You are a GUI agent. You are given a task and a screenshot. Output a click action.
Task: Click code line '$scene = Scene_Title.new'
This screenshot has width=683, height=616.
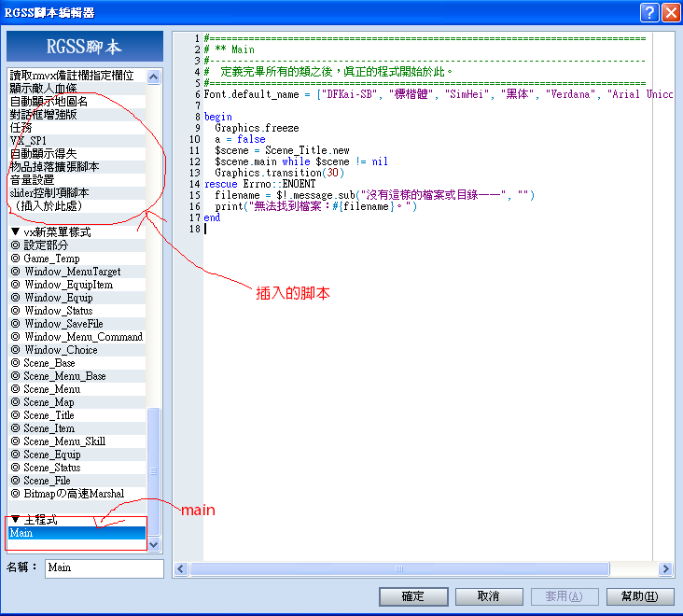pos(282,150)
